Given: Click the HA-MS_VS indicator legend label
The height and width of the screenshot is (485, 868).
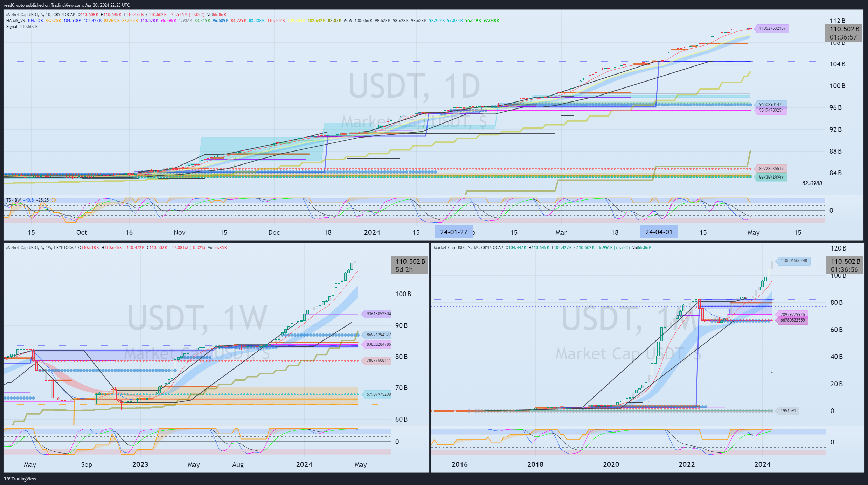Looking at the screenshot, I should 16,21.
